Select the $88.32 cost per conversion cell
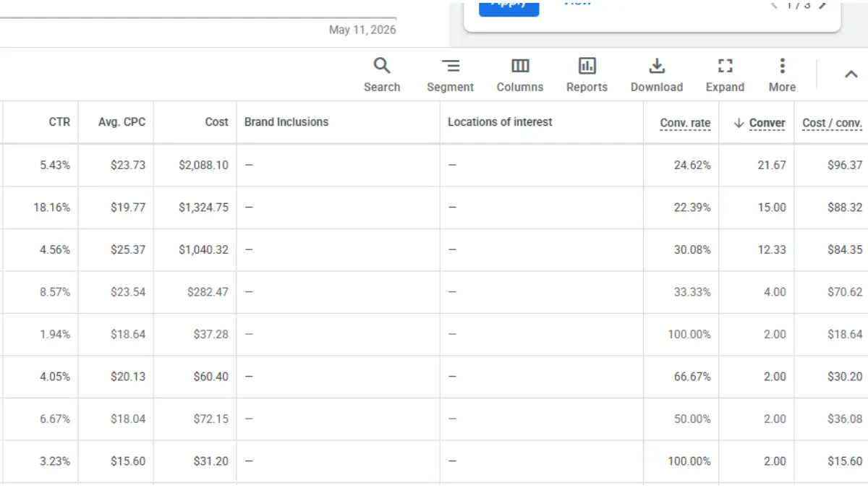Image resolution: width=868 pixels, height=488 pixels. click(x=845, y=207)
